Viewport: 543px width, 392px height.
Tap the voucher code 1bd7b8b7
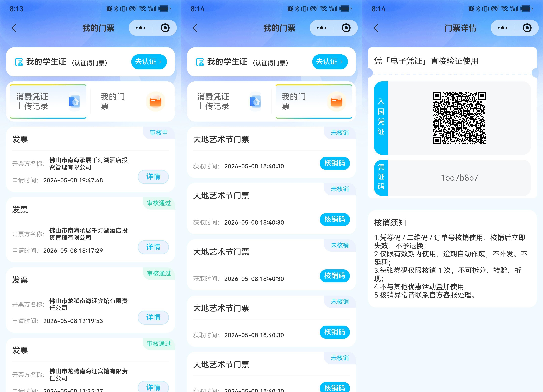pos(459,178)
